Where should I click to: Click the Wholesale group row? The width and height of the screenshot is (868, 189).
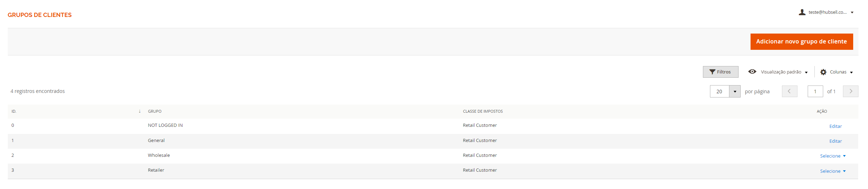159,155
